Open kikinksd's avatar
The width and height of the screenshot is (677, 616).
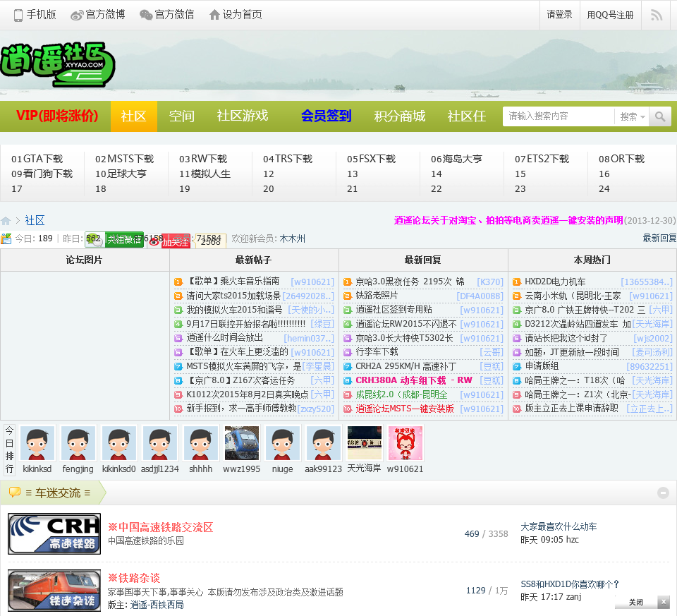[x=37, y=443]
